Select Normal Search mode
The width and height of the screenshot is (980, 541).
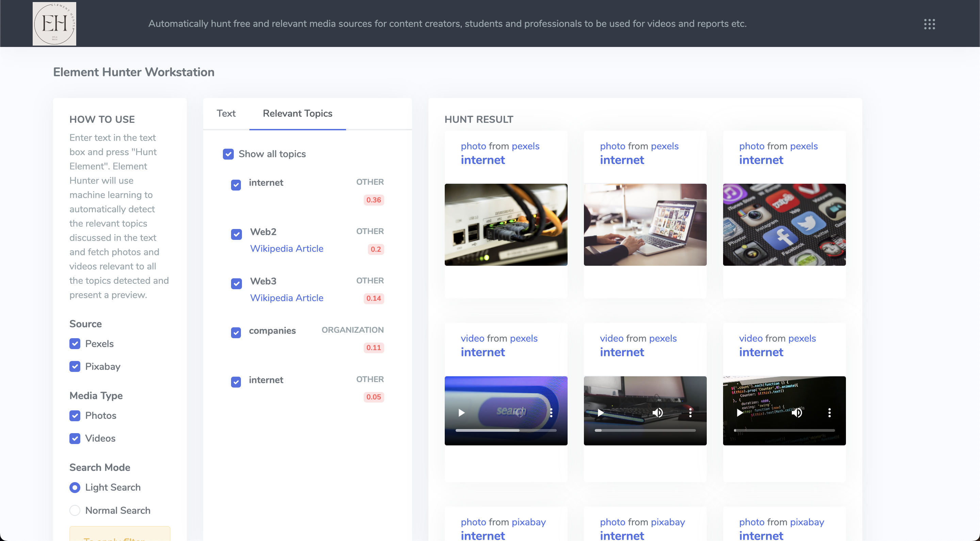(75, 510)
